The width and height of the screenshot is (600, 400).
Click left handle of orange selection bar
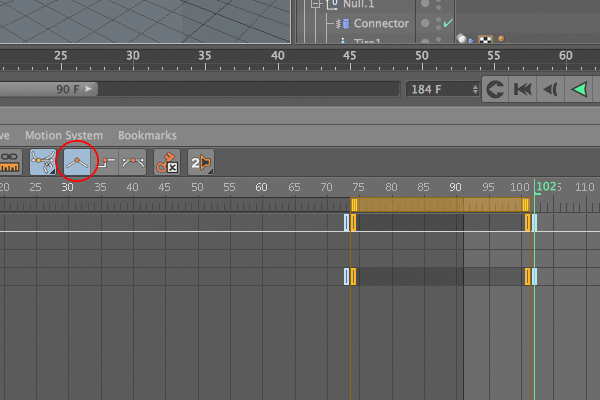coord(354,205)
